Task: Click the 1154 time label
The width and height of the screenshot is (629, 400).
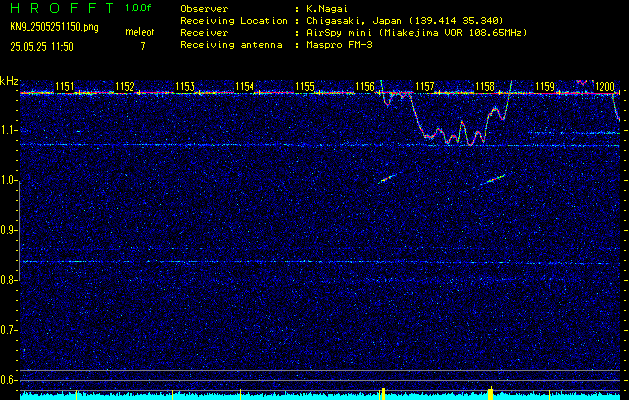Action: point(245,86)
